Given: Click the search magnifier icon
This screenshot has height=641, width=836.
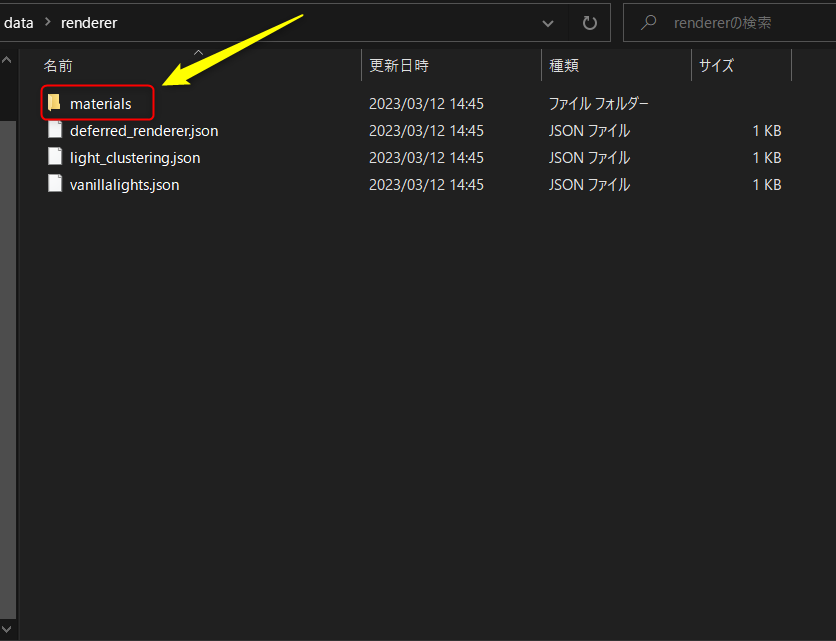Looking at the screenshot, I should coord(649,22).
